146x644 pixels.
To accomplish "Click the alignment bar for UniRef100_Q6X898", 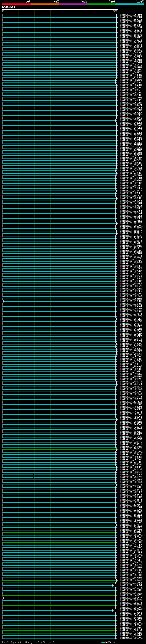I will tap(60, 15).
